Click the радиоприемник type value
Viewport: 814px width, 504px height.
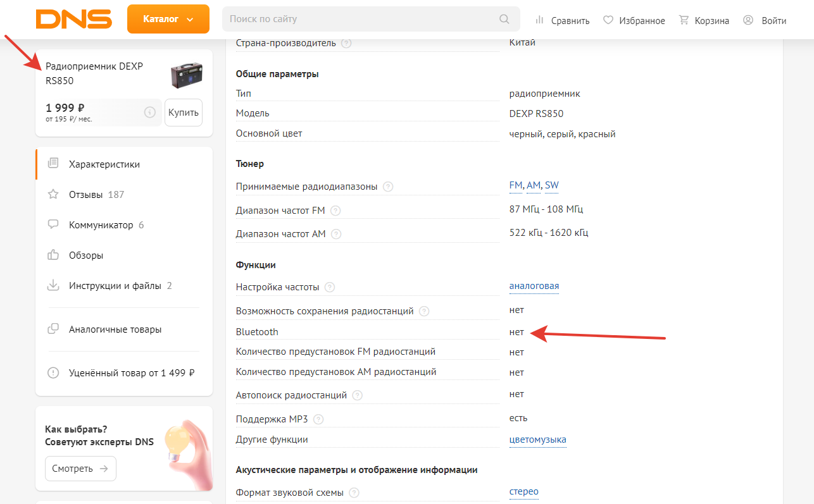click(x=545, y=94)
